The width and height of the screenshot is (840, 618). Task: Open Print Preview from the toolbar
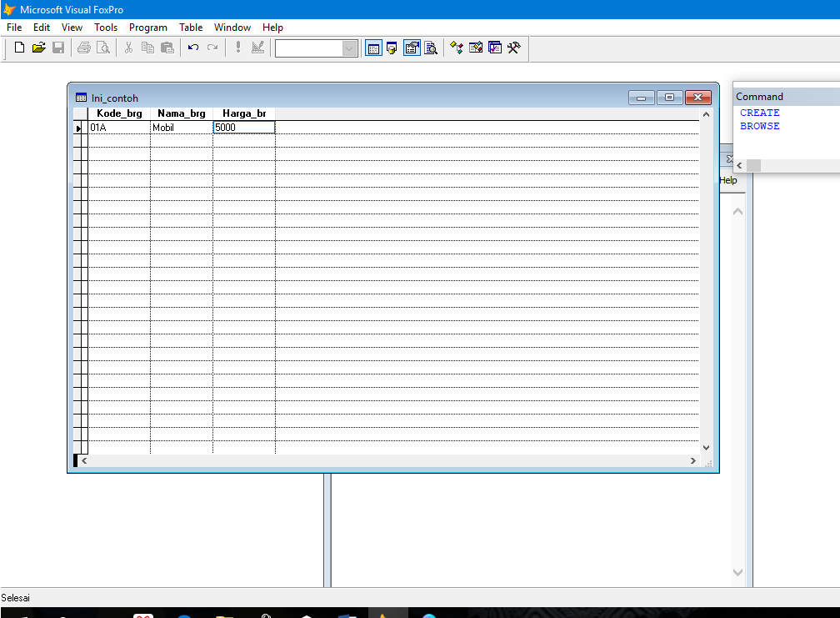103,48
